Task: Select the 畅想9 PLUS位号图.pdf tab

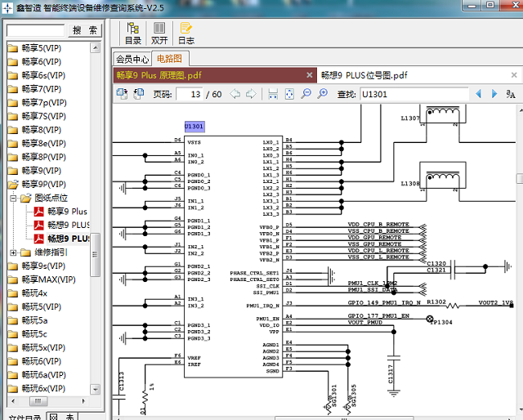Action: pyautogui.click(x=364, y=75)
